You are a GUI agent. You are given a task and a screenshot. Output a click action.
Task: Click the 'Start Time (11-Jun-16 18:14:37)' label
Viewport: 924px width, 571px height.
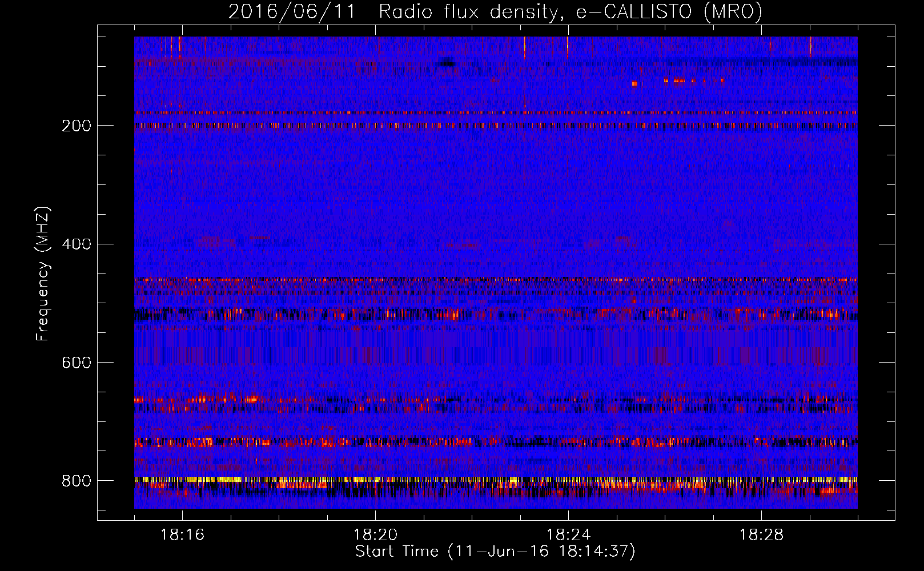click(495, 552)
